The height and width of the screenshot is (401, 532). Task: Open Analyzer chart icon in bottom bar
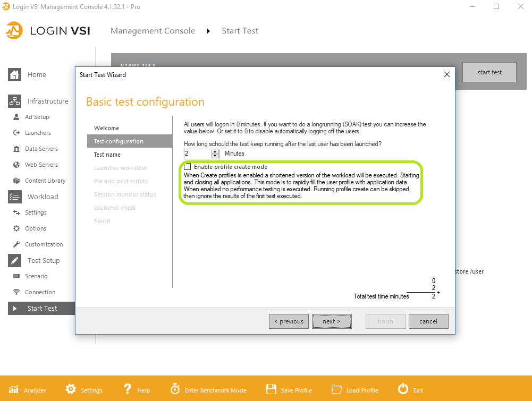(x=14, y=389)
